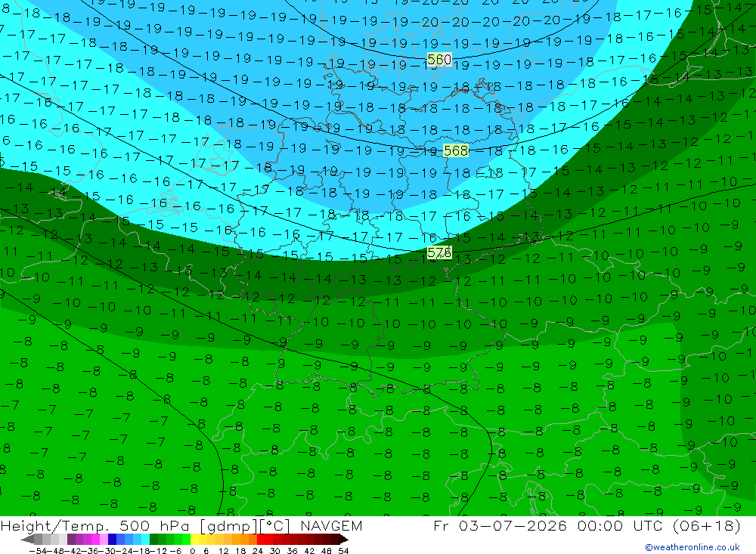The width and height of the screenshot is (756, 554).
Task: Click the [gdmp] unit text
Action: [x=229, y=526]
